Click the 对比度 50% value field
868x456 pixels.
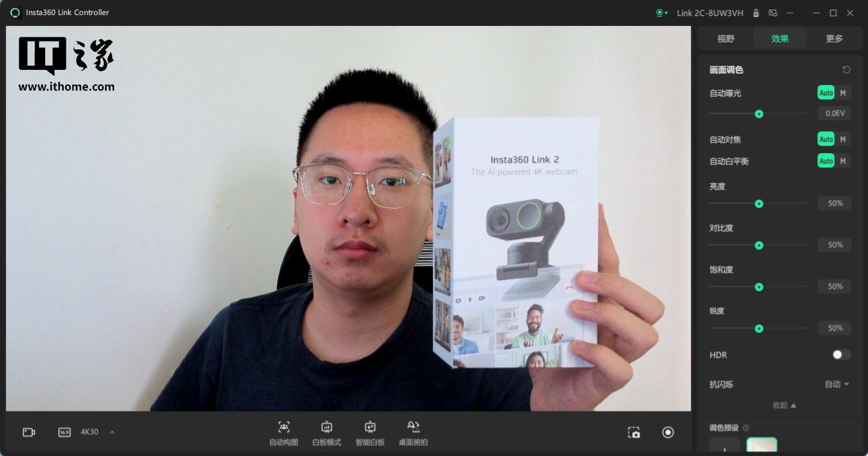pyautogui.click(x=834, y=245)
